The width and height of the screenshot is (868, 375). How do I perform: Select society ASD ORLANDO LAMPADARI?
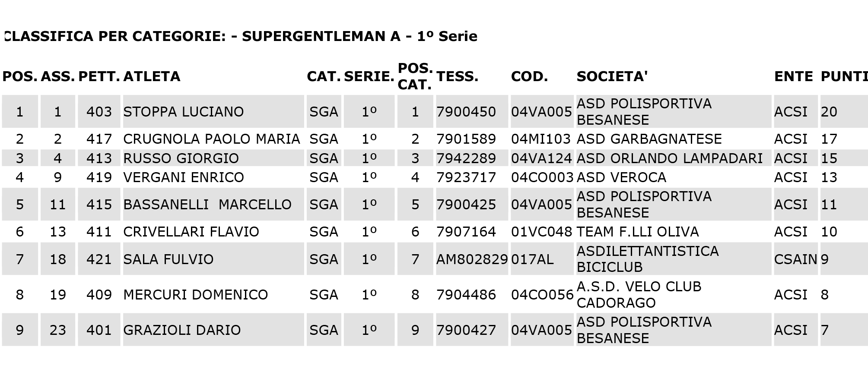(x=670, y=158)
